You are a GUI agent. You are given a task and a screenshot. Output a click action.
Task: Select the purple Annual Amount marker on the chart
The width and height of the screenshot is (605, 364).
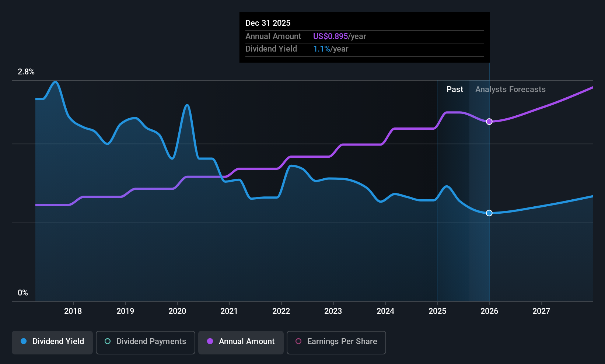click(x=489, y=121)
